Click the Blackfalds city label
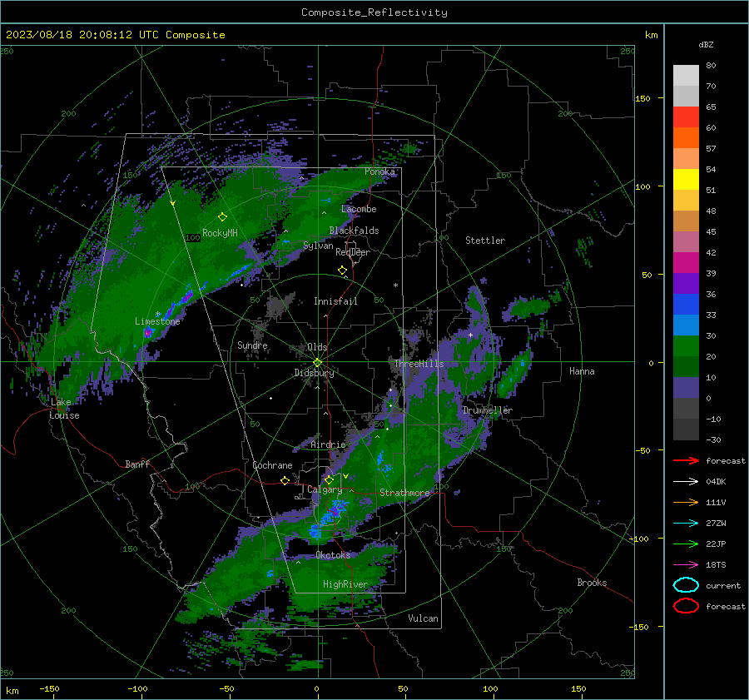 tap(354, 231)
